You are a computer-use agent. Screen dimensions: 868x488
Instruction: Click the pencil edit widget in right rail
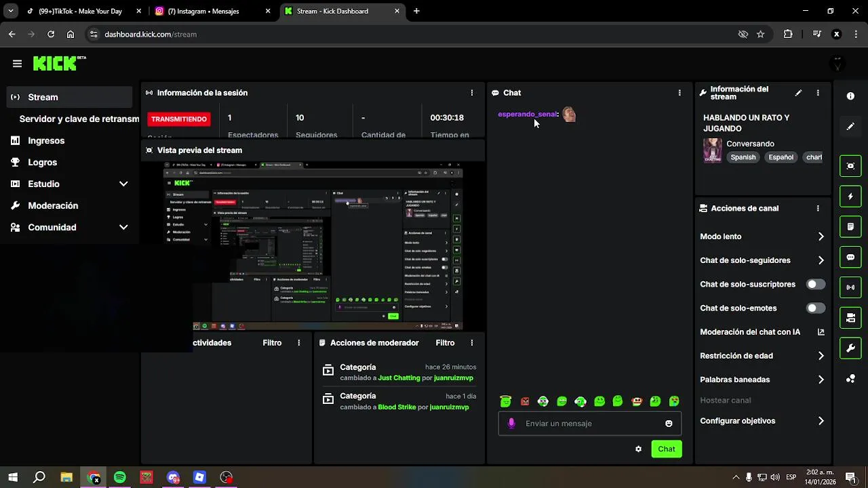pyautogui.click(x=850, y=127)
